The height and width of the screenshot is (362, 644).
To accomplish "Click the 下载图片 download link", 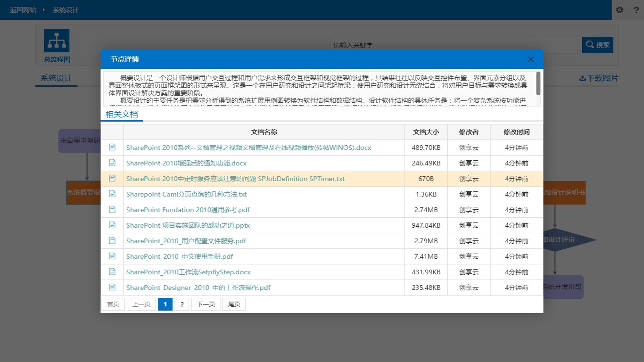I will [x=599, y=78].
